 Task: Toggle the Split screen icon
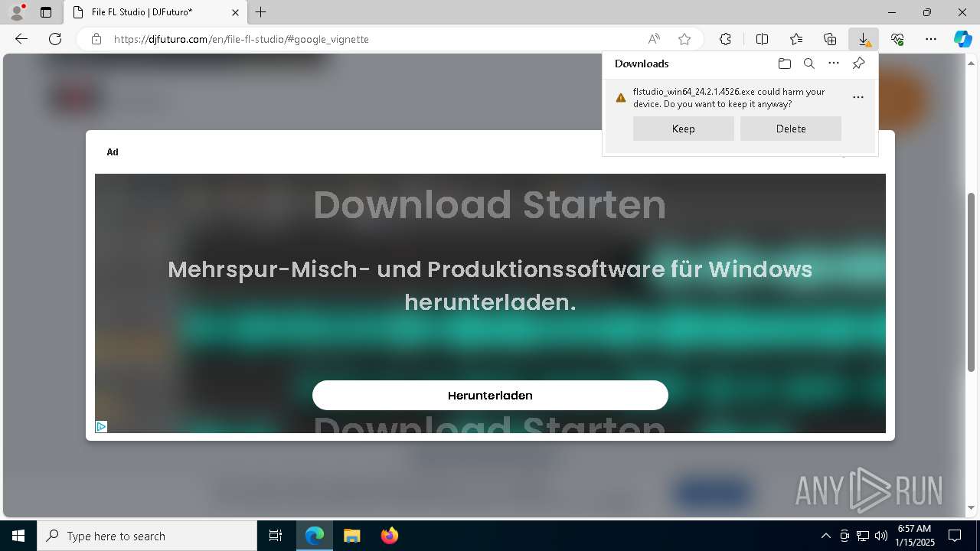763,39
